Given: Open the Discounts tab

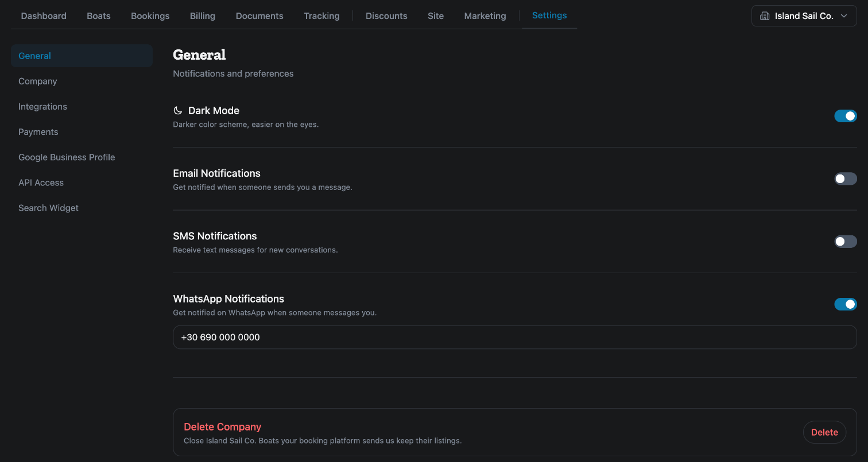Looking at the screenshot, I should click(x=386, y=16).
